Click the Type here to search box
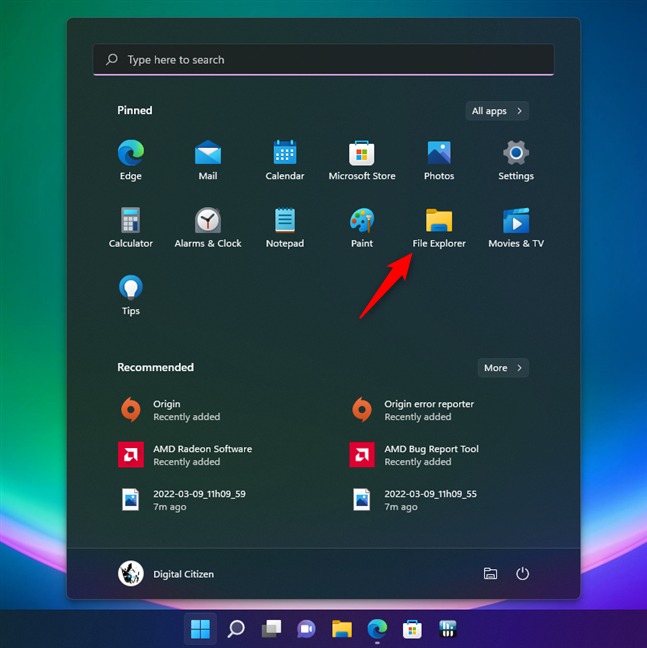The width and height of the screenshot is (647, 648). click(x=323, y=60)
